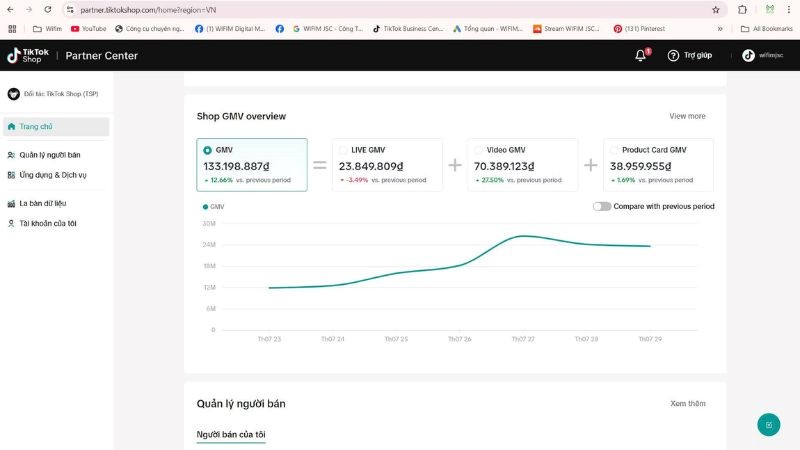This screenshot has height=450, width=800.
Task: Choose the Product Card GMV radio option
Action: [614, 150]
